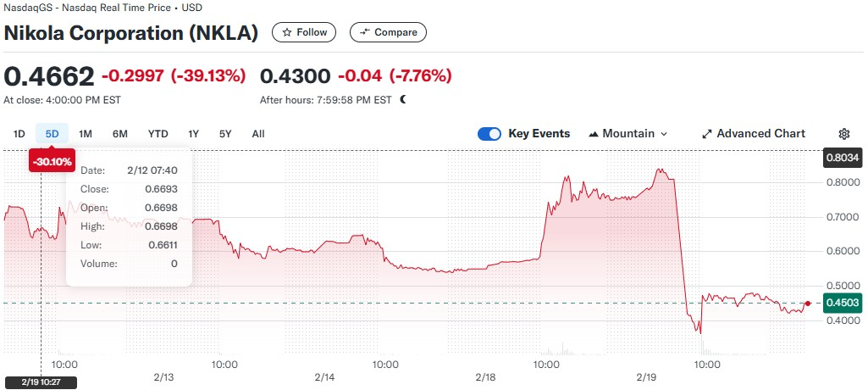Click the Compare button
This screenshot has height=390, width=868.
click(388, 33)
